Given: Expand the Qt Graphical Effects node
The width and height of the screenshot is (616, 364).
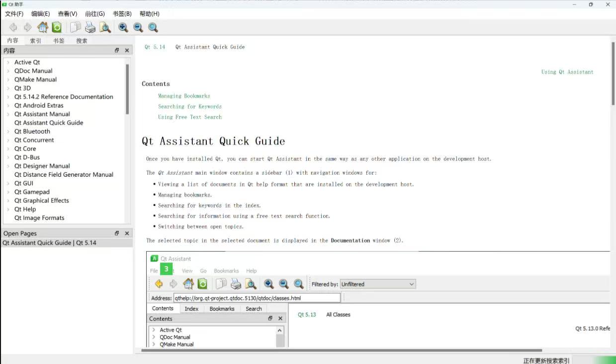Looking at the screenshot, I should [8, 201].
